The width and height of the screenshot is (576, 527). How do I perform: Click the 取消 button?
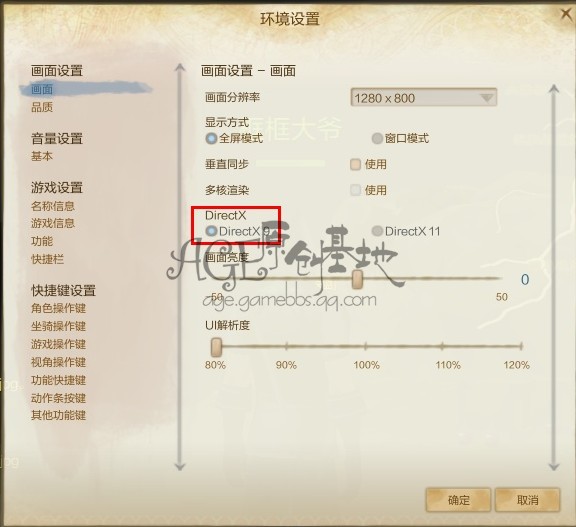tap(528, 500)
